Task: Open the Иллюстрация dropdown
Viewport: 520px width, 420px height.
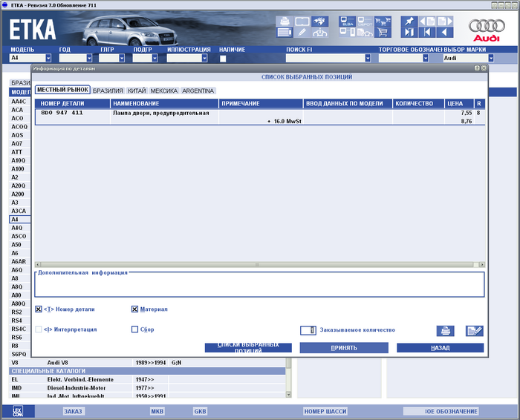Action: 204,58
